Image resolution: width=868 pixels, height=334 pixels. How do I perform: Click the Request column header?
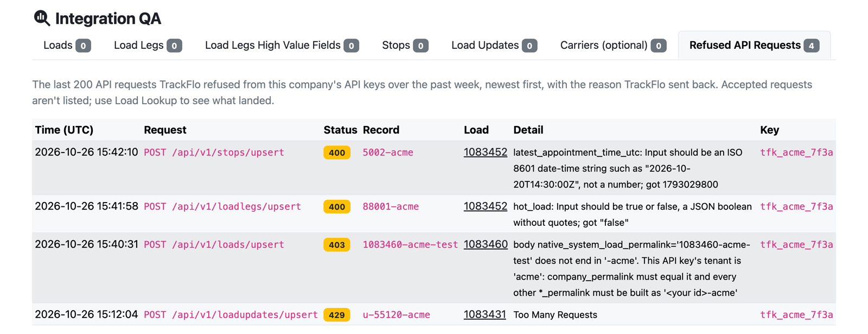[165, 130]
